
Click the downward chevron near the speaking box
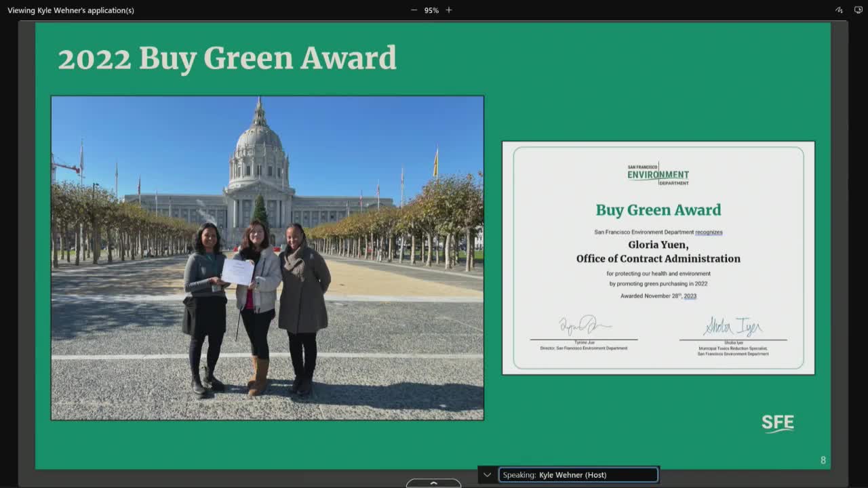[x=486, y=474]
